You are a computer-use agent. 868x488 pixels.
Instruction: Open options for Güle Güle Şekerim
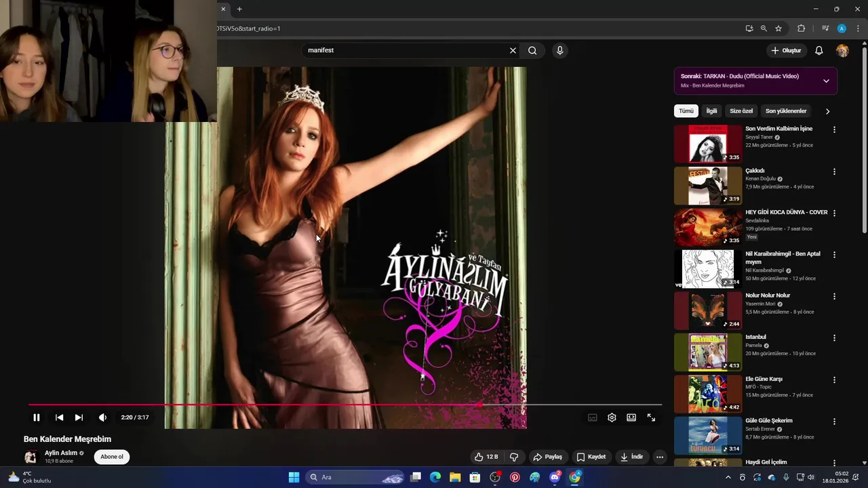tap(834, 421)
